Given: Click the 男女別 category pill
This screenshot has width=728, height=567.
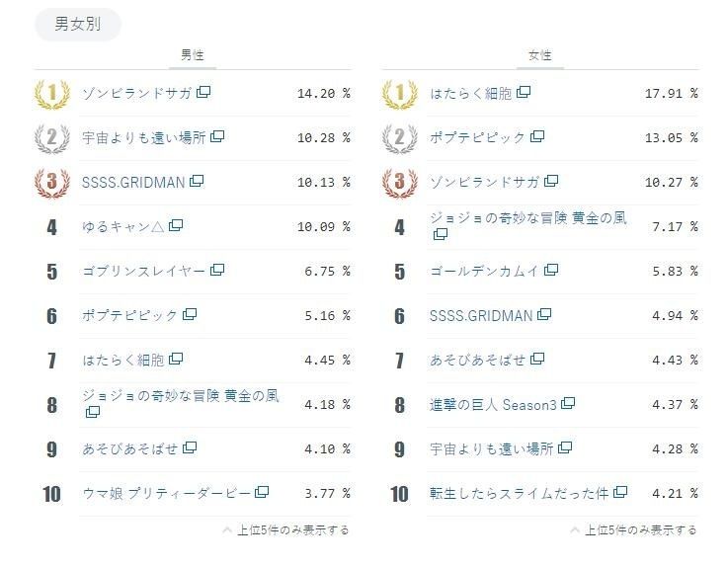Looking at the screenshot, I should pyautogui.click(x=77, y=25).
